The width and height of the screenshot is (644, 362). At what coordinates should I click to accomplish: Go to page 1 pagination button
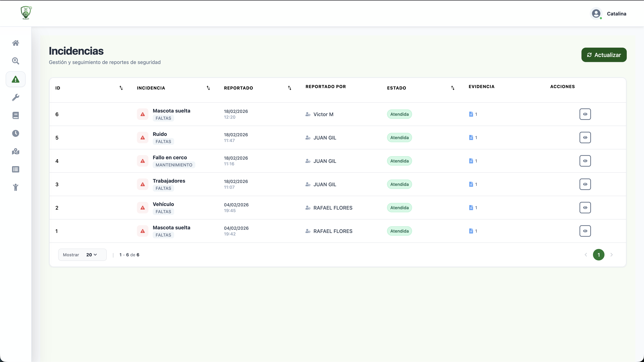pos(599,255)
